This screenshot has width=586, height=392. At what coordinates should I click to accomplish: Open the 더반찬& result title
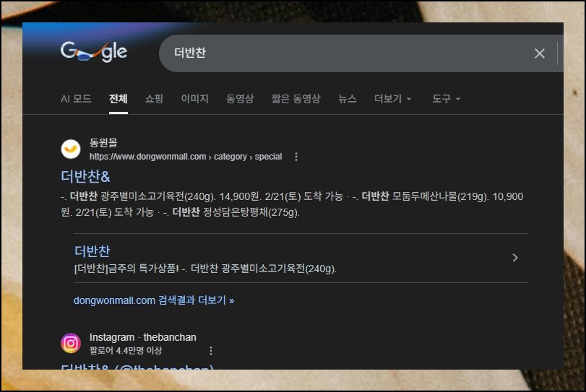[85, 176]
